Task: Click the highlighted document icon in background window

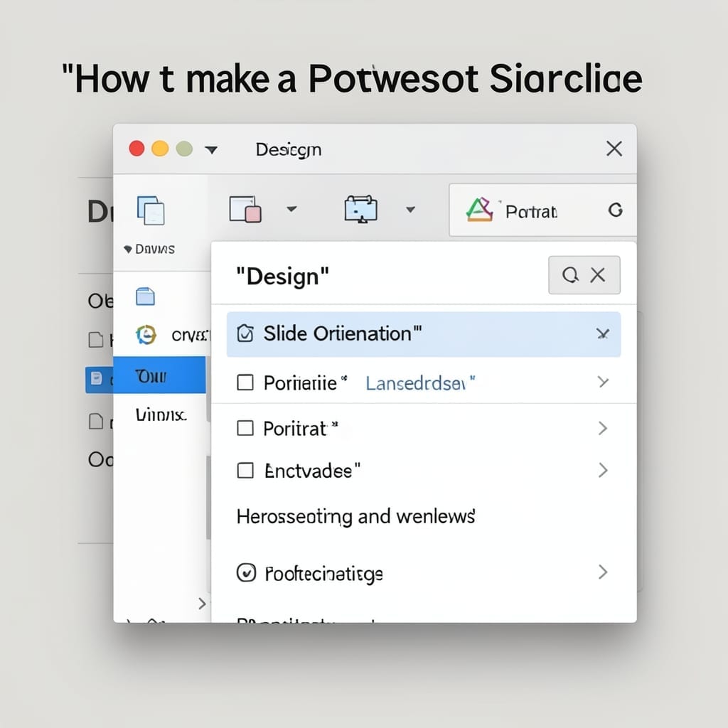Action: tap(97, 378)
